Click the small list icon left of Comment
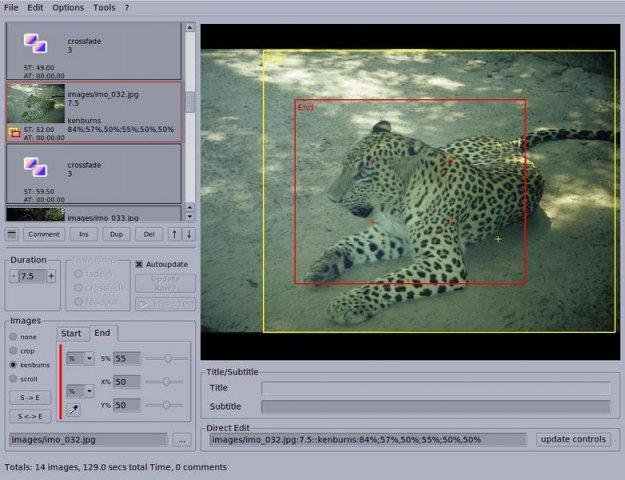The image size is (625, 480). [12, 234]
